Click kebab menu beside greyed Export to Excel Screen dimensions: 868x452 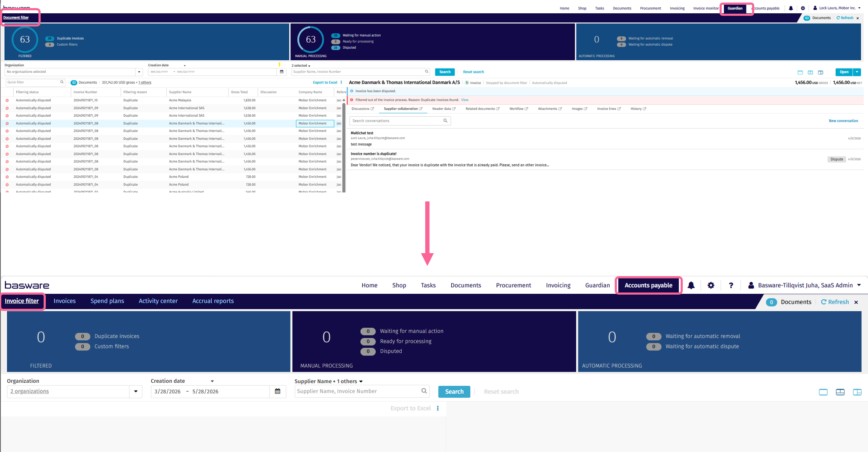tap(438, 408)
